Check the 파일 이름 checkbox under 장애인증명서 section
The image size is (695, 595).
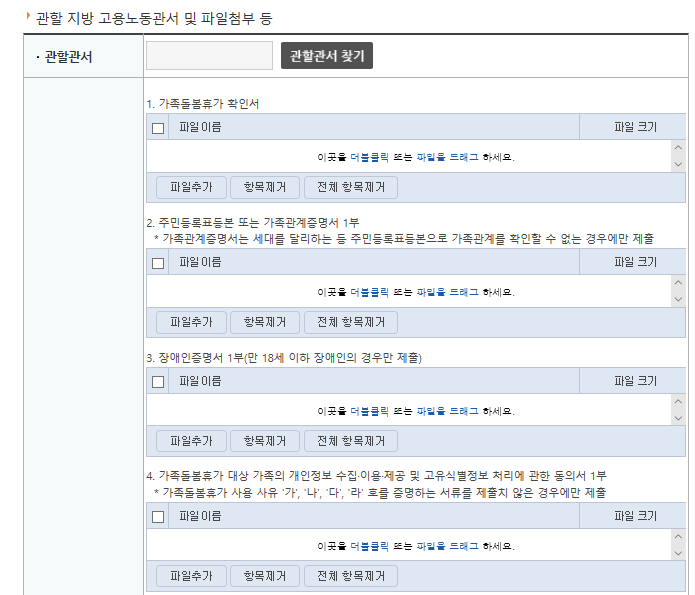[158, 382]
